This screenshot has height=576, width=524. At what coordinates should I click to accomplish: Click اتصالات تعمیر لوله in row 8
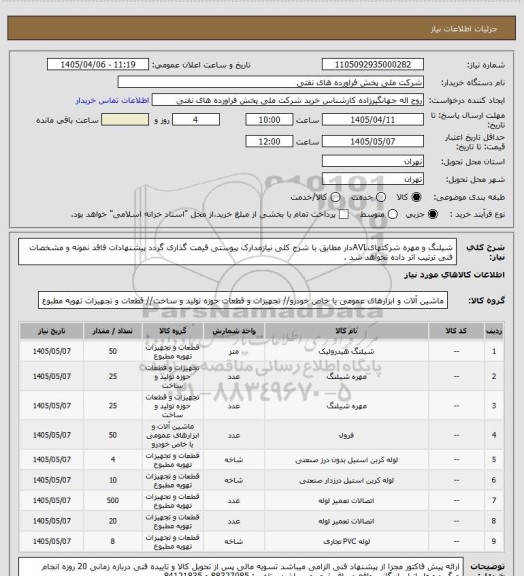[346, 521]
